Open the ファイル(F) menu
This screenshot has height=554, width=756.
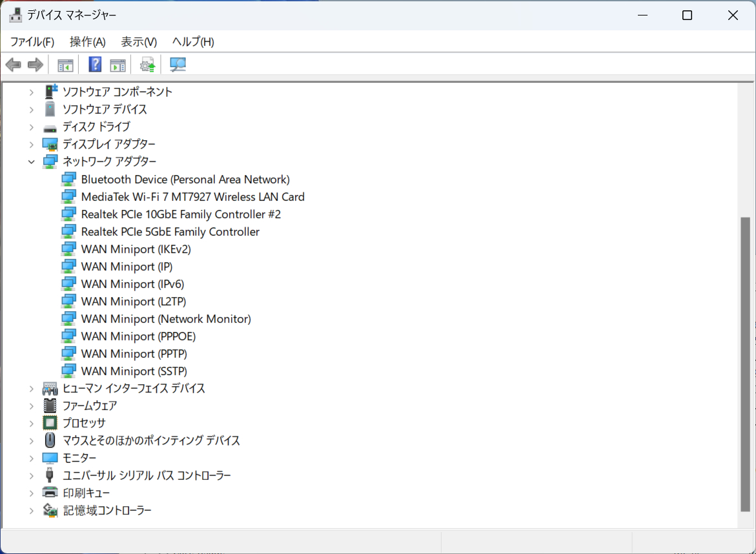point(32,42)
